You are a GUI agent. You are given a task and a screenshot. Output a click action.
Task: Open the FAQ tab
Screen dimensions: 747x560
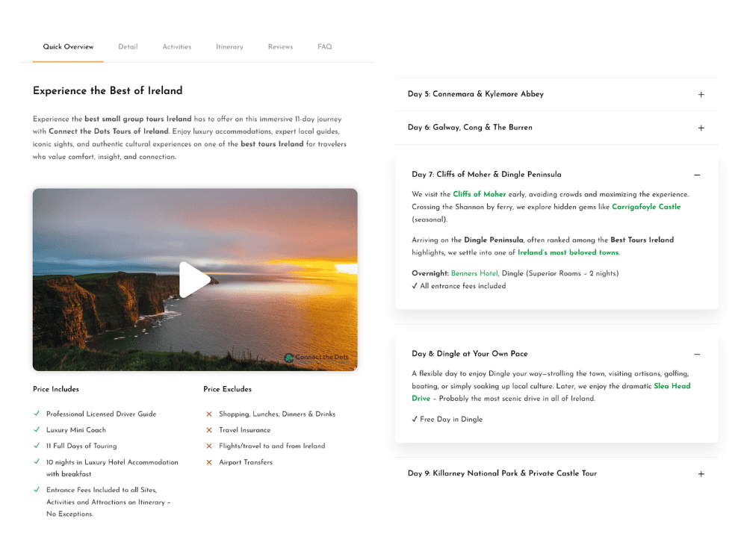coord(324,46)
